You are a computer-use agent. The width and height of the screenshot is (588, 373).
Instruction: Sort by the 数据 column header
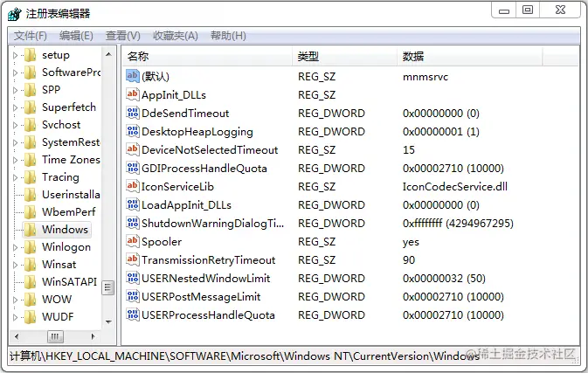(x=469, y=56)
